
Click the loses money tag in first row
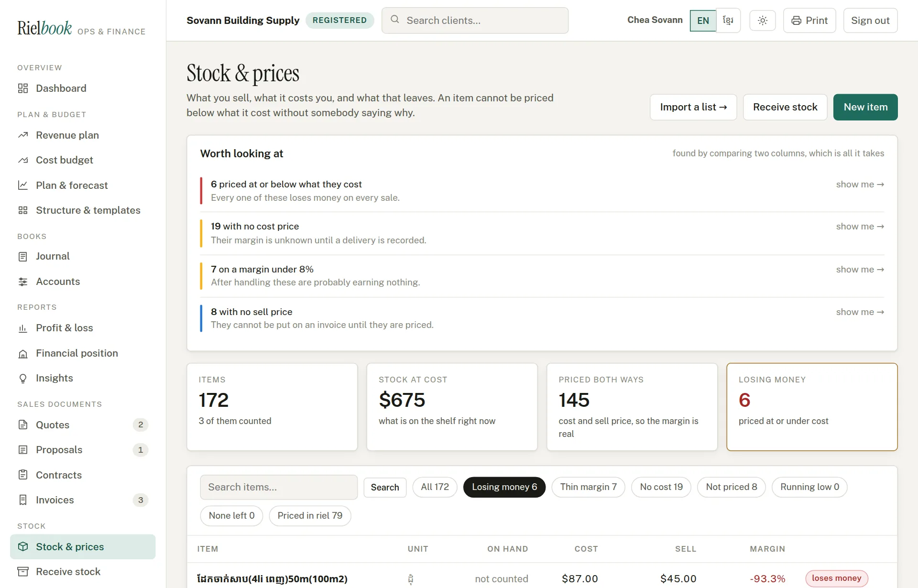pos(836,578)
